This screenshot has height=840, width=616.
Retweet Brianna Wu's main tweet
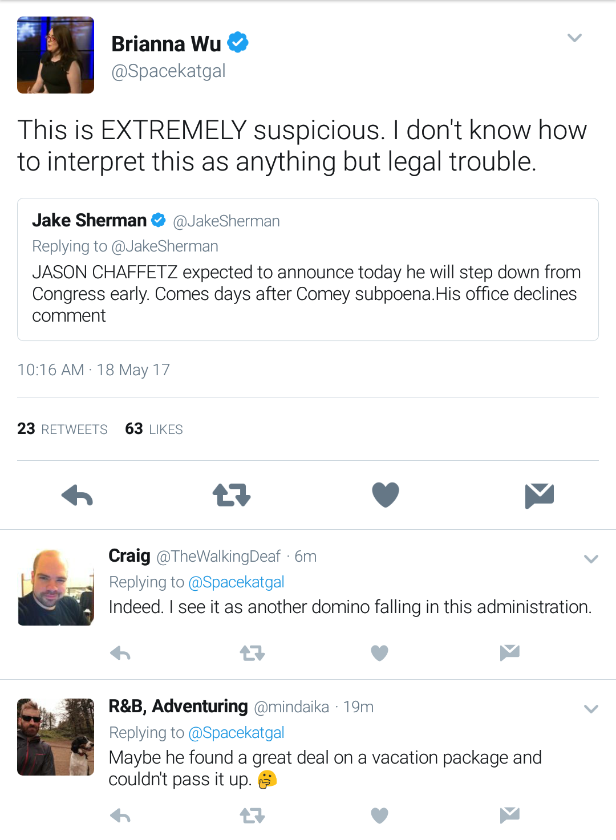pyautogui.click(x=232, y=495)
